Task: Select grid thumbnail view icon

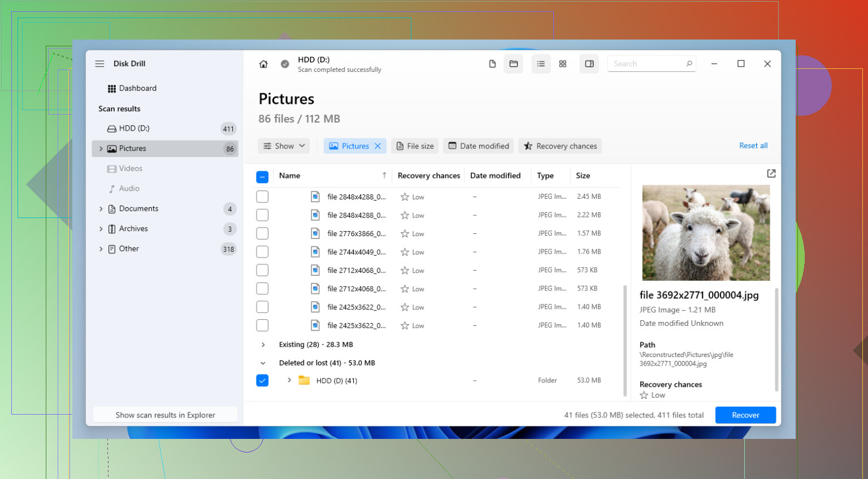Action: [x=563, y=64]
